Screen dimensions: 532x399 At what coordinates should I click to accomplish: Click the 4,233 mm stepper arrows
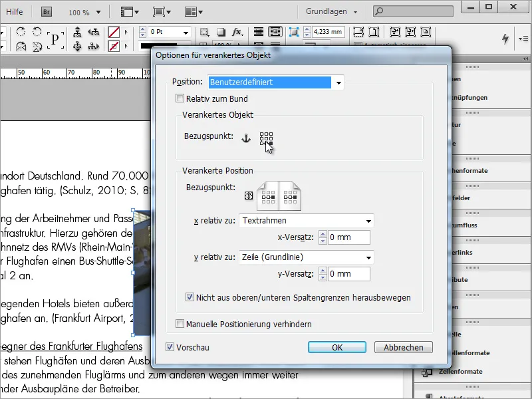point(307,32)
